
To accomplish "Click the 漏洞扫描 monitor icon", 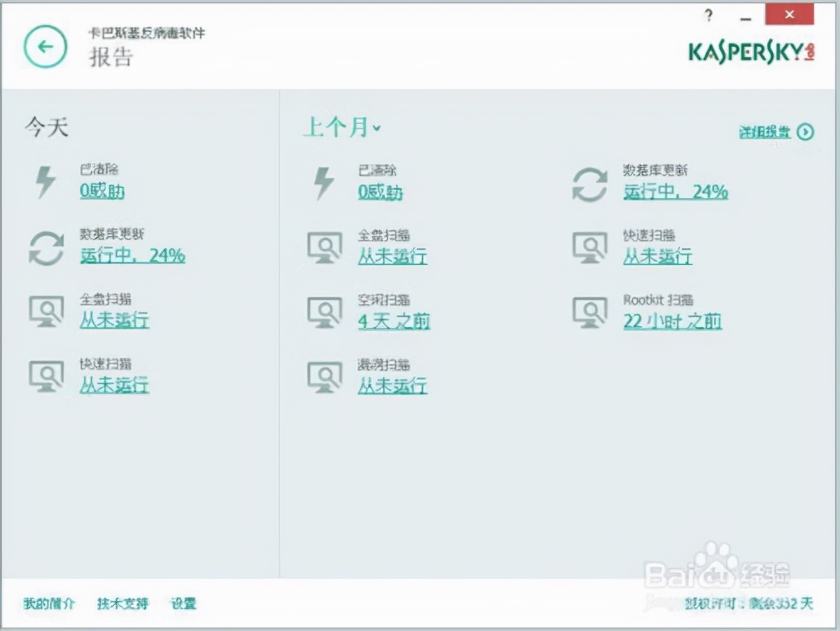I will click(x=325, y=376).
